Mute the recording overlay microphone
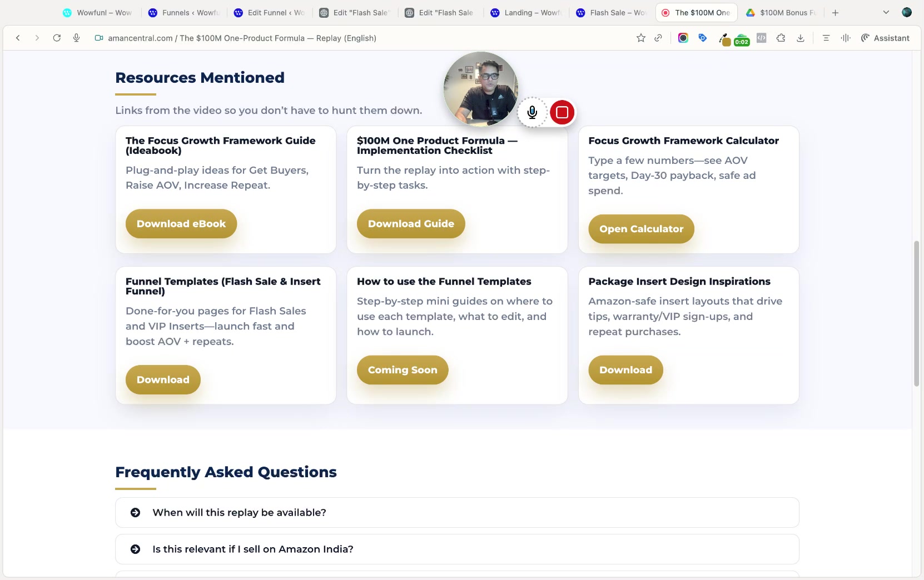 [x=532, y=112]
